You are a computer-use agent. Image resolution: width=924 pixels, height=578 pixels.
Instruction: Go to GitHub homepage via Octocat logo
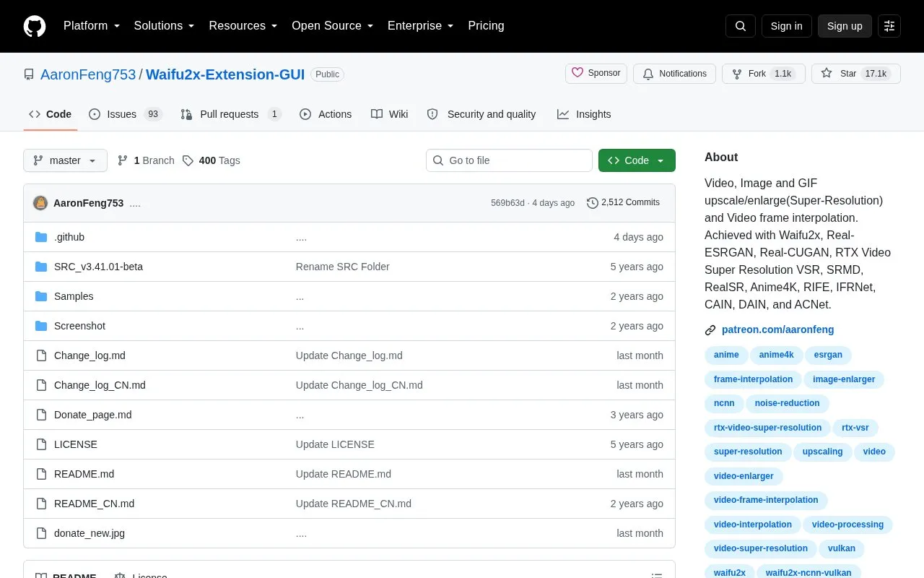coord(35,26)
